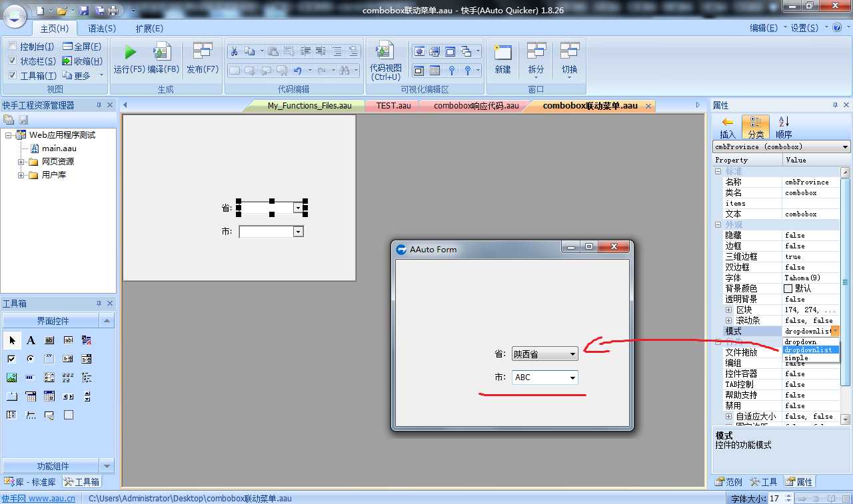The image size is (853, 504).
Task: Click the 全屏(F) fullscreen button
Action: 82,47
